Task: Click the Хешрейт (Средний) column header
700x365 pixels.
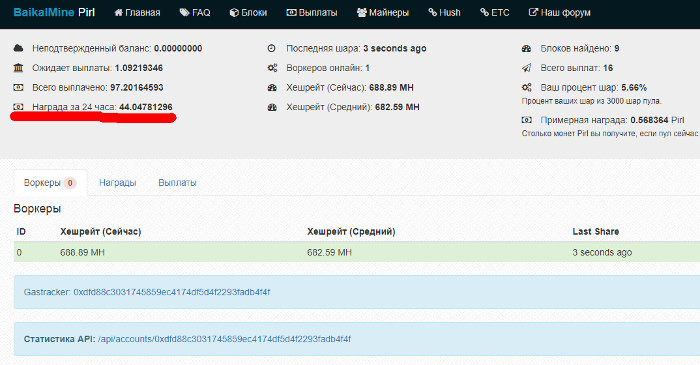Action: tap(351, 232)
